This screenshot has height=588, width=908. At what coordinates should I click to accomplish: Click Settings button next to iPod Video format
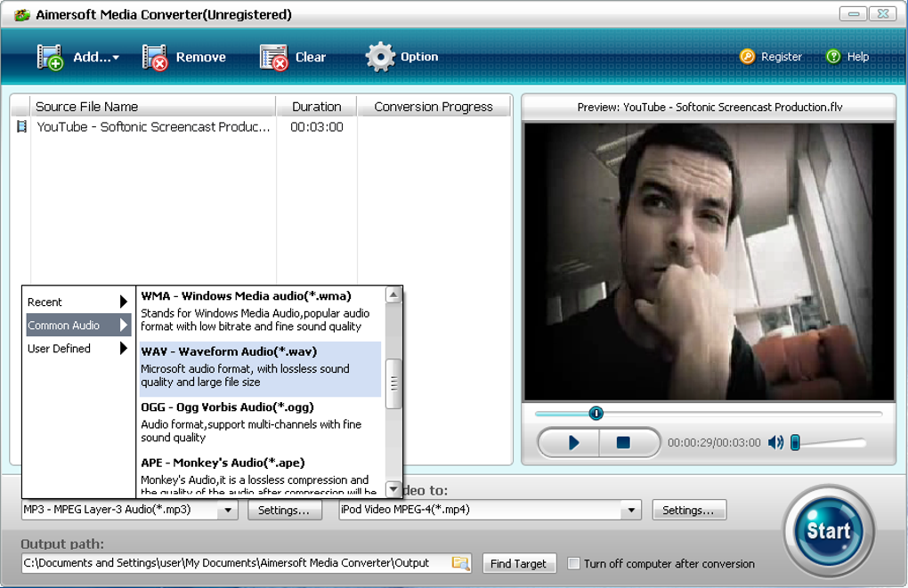click(x=688, y=510)
